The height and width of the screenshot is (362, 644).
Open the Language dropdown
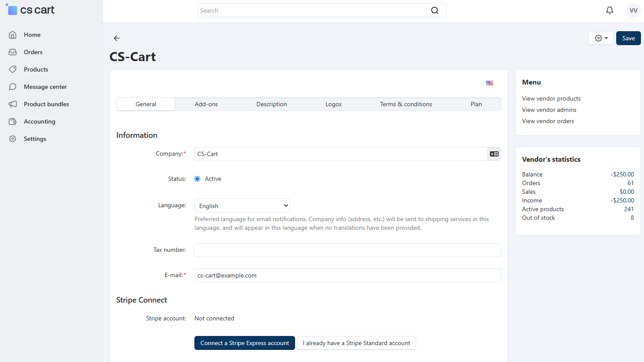242,205
